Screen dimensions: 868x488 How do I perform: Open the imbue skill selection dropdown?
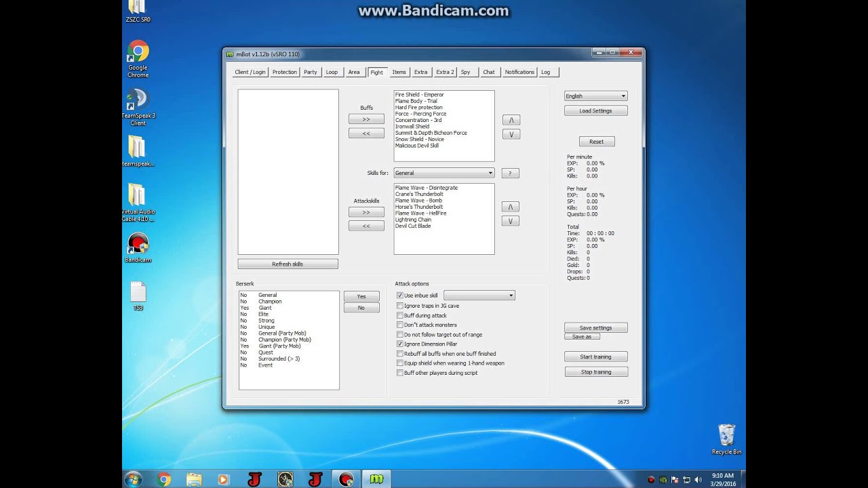479,296
